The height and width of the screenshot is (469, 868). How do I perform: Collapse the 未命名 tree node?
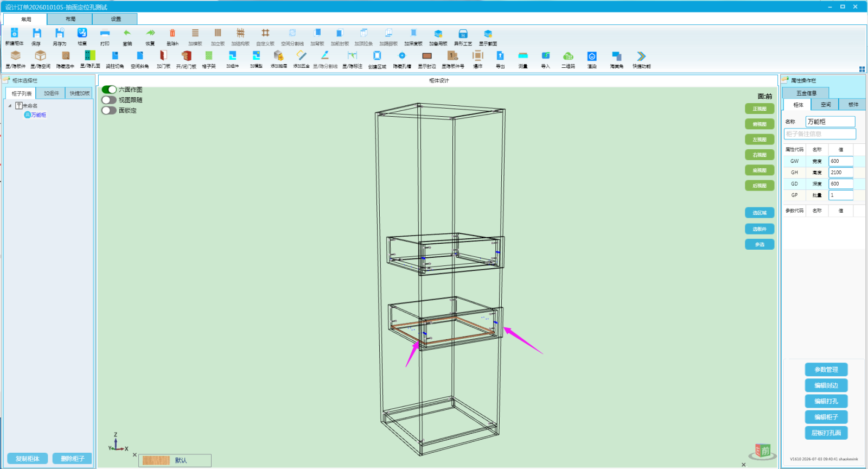pos(10,106)
